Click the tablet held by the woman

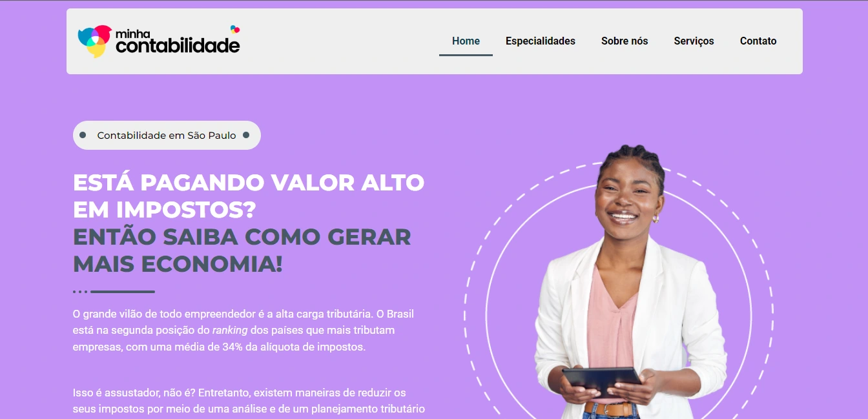[x=602, y=382]
